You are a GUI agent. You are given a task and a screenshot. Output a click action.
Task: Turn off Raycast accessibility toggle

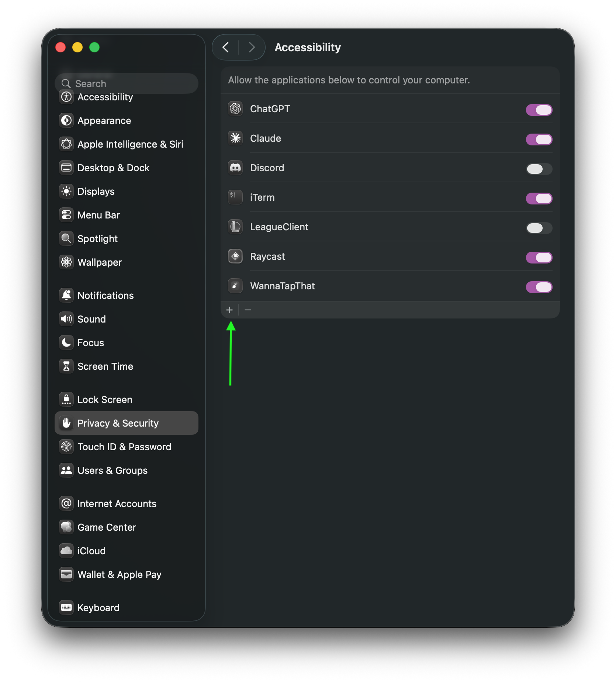[x=539, y=257]
